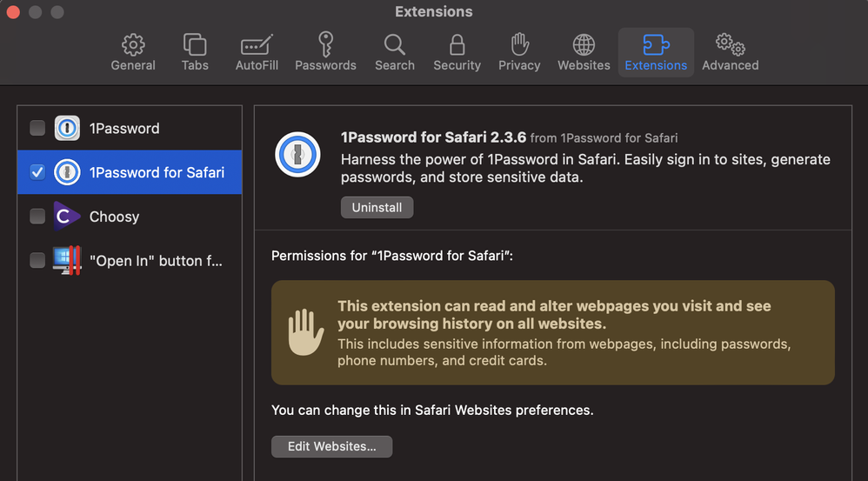Screen dimensions: 868x481
Task: Click the Permissions for "1Password for Safari" label
Action: point(392,256)
